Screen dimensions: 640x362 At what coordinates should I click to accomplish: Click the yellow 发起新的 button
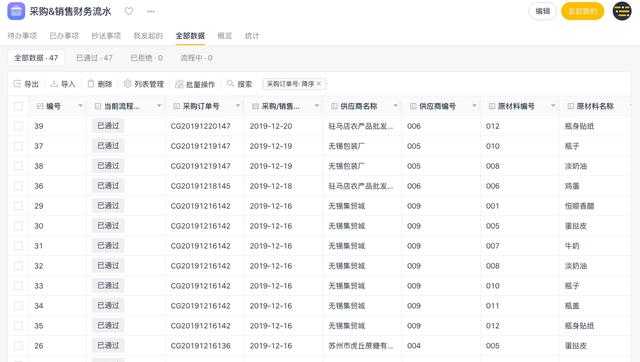point(582,11)
